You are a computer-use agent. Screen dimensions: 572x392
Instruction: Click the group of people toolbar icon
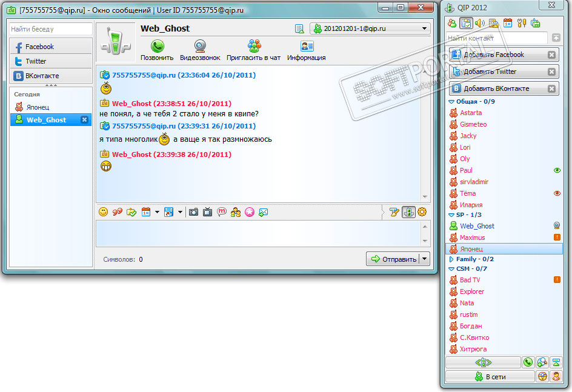[235, 212]
